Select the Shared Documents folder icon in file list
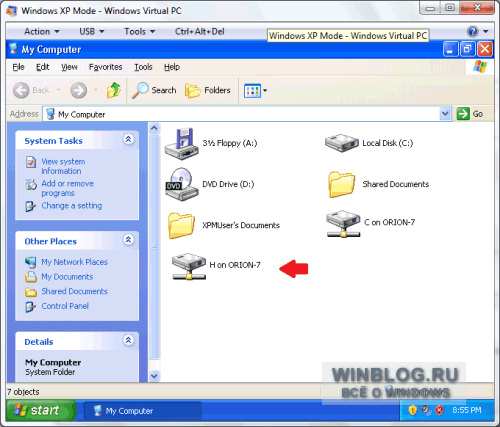Screen dimensions: 500x427 click(x=341, y=184)
